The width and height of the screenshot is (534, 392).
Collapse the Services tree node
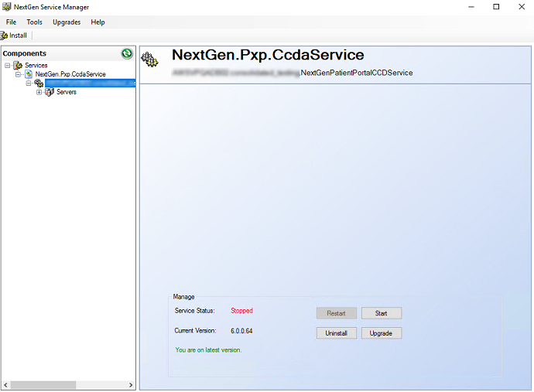pos(7,65)
